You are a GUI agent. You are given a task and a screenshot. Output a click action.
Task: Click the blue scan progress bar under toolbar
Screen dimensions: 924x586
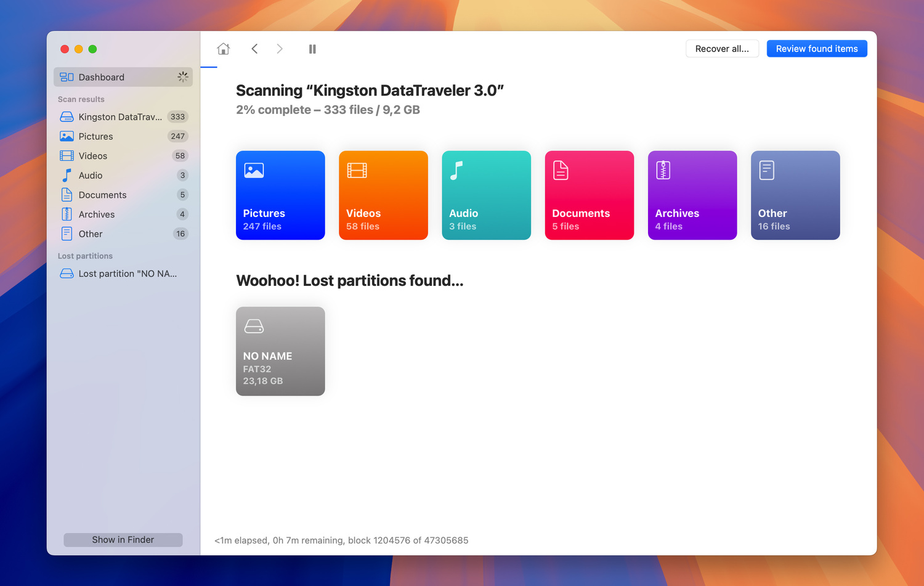coord(209,67)
